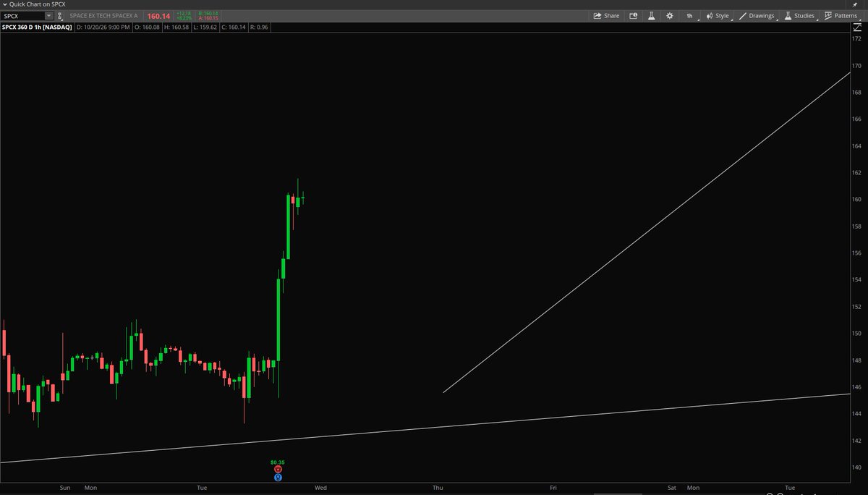Click the Thu label on time axis

tap(438, 488)
